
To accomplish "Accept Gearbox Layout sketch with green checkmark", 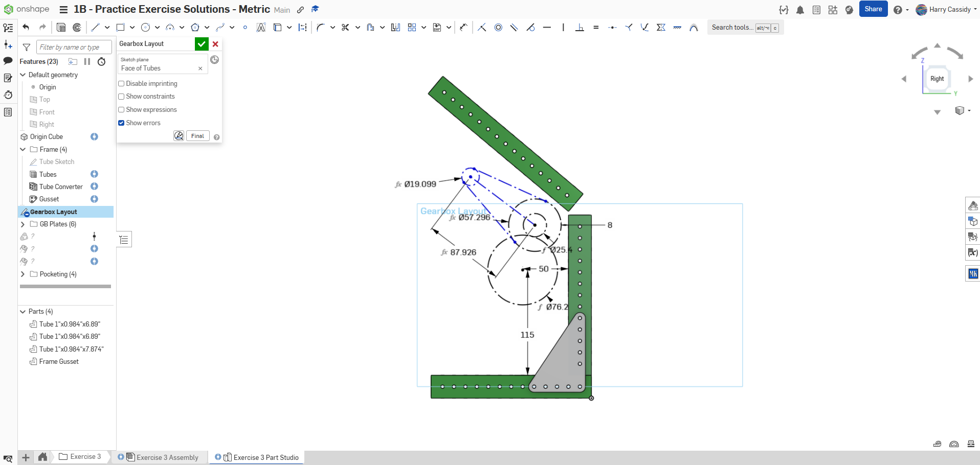I will (x=202, y=44).
